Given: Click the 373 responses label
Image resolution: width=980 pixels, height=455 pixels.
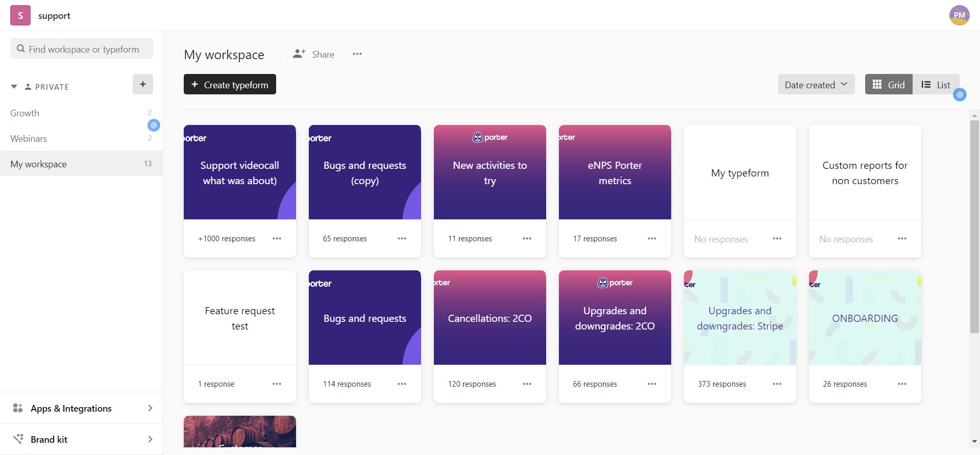Looking at the screenshot, I should pos(722,384).
